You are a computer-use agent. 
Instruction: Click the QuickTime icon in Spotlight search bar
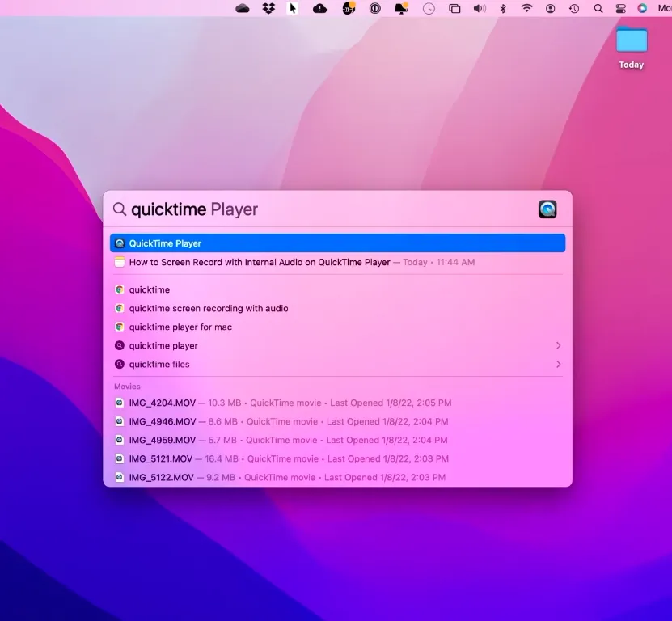[x=547, y=209]
